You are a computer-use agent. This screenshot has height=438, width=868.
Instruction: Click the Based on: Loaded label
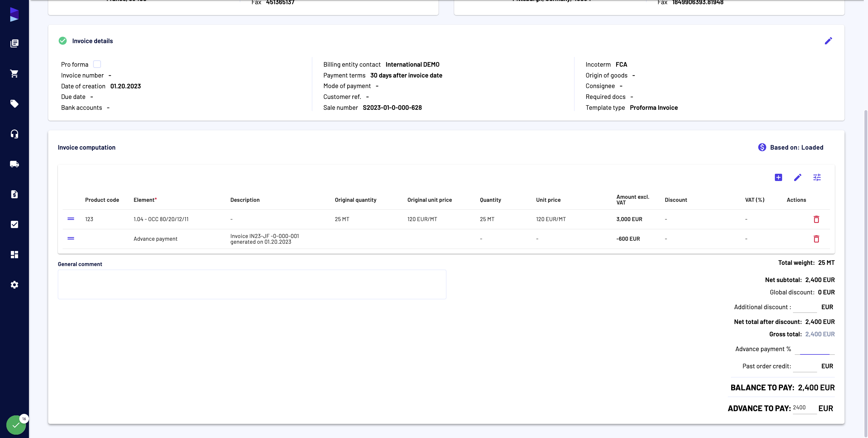coord(797,147)
